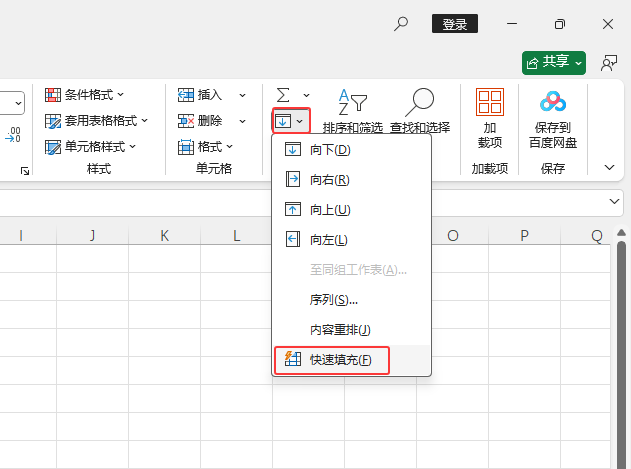631x469 pixels.
Task: Open Find and Select tool
Action: (x=420, y=110)
